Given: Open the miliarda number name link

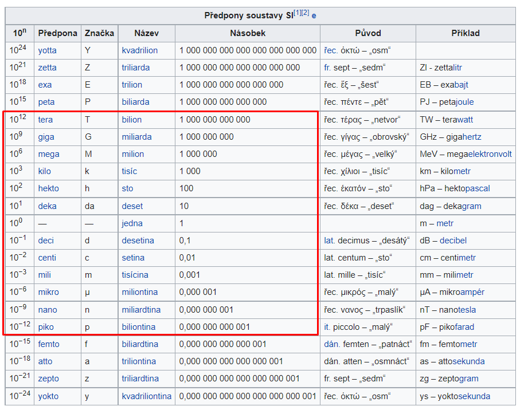Looking at the screenshot, I should point(136,137).
